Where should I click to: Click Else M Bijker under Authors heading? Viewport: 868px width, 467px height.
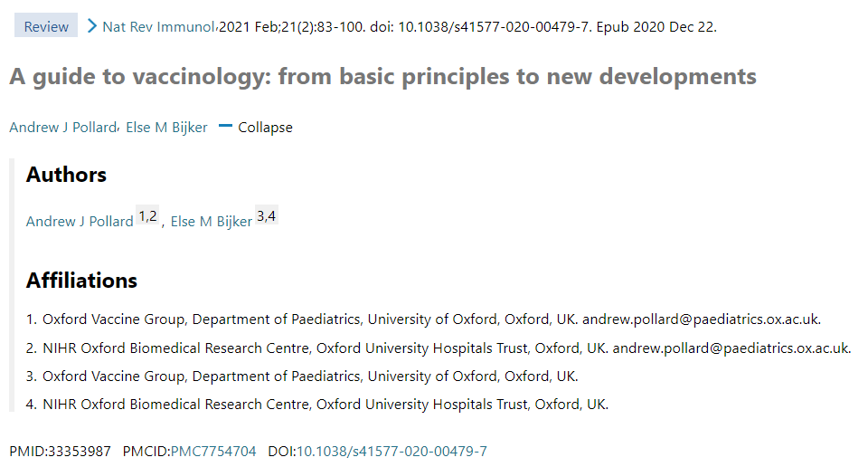point(212,221)
